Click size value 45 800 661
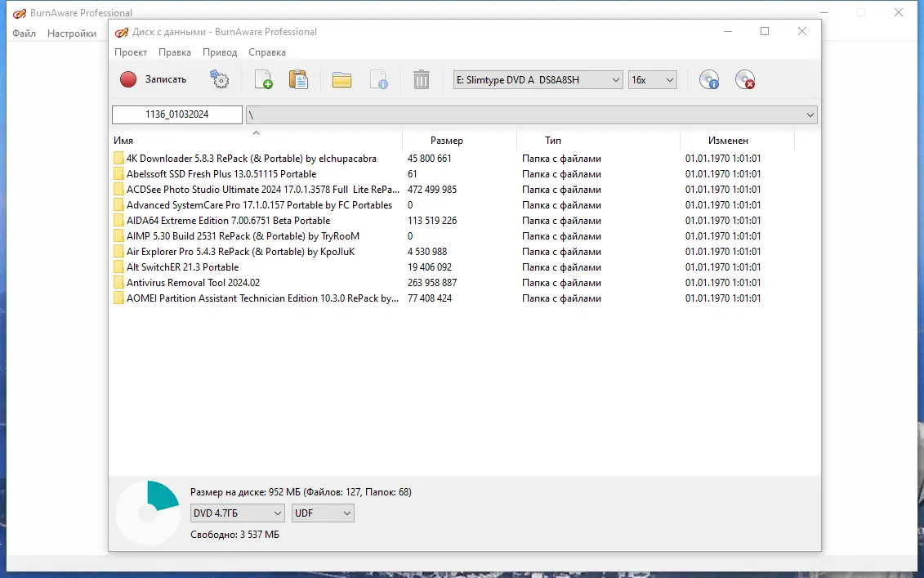Viewport: 924px width, 578px height. [429, 158]
